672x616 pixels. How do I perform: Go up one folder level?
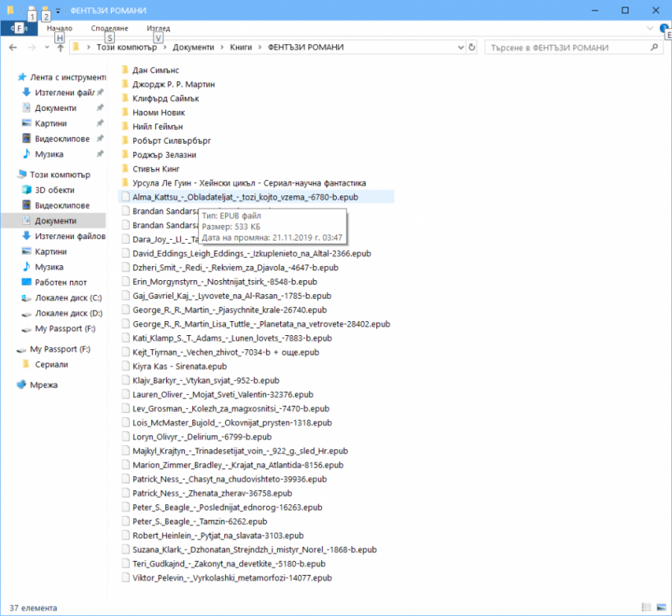coord(61,48)
